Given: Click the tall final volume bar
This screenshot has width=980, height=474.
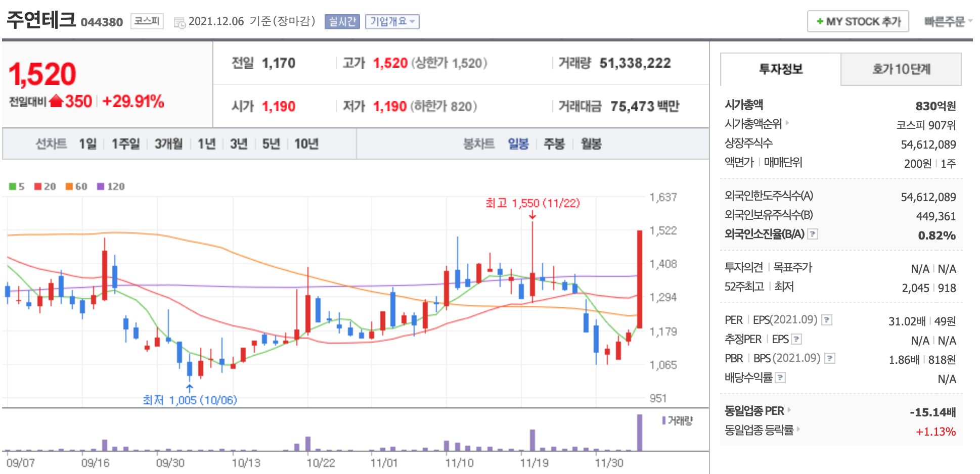Looking at the screenshot, I should [x=640, y=432].
